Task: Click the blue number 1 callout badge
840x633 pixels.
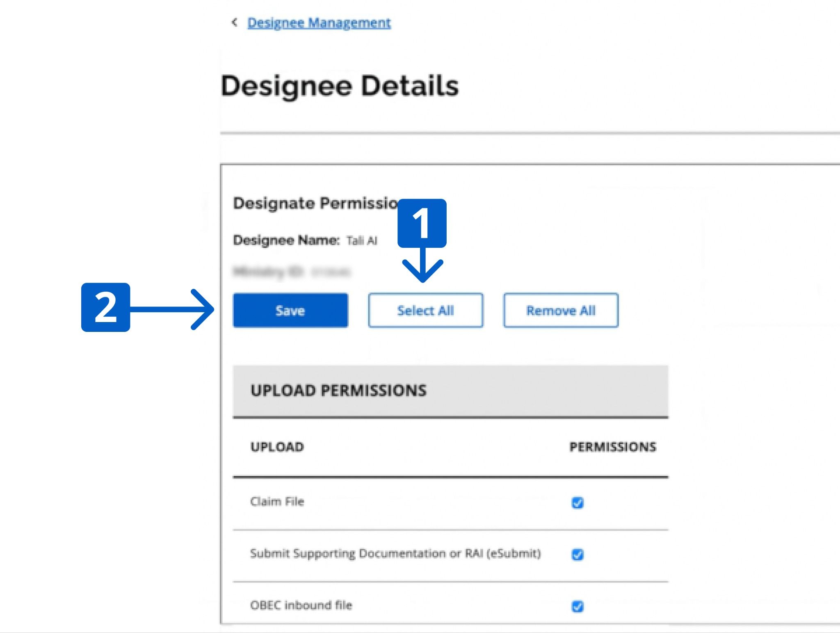Action: 422,224
